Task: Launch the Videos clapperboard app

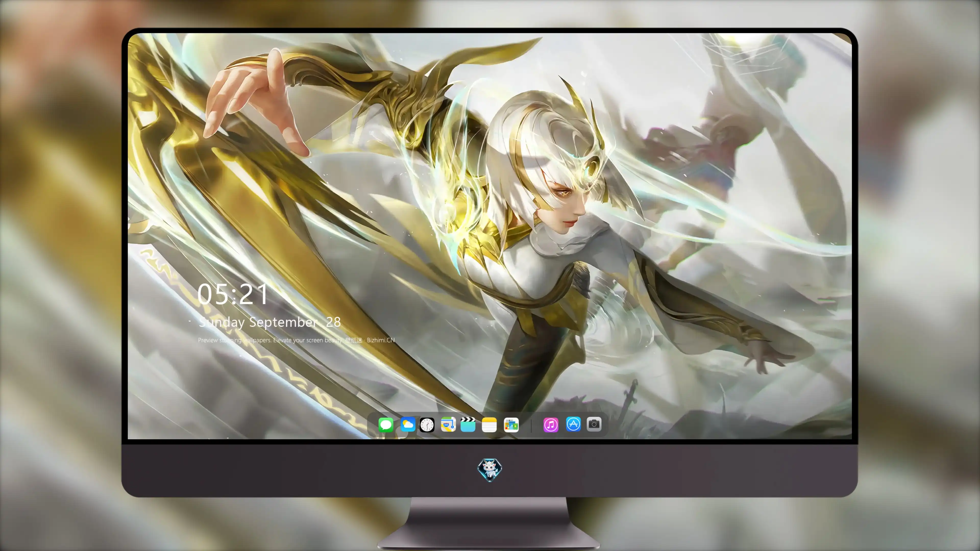Action: coord(468,424)
